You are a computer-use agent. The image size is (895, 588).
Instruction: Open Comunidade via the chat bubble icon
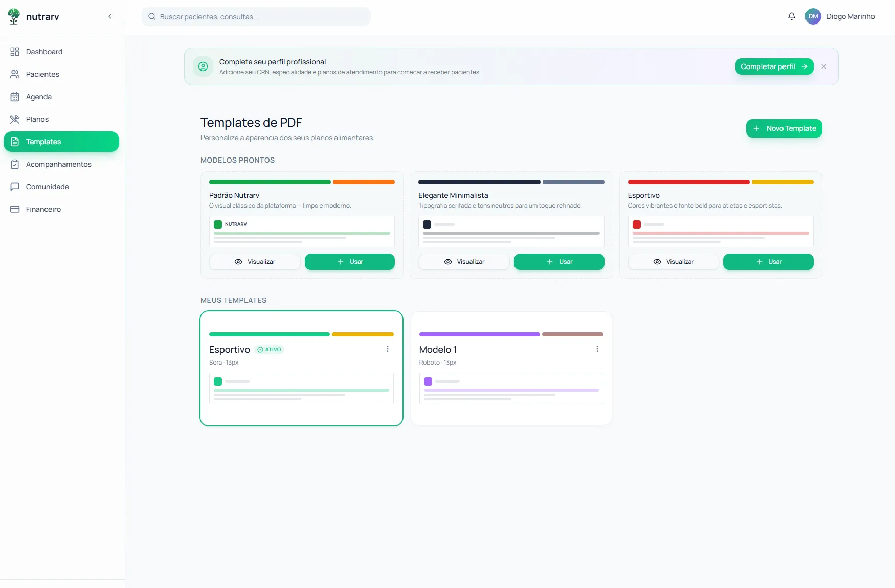pos(15,187)
